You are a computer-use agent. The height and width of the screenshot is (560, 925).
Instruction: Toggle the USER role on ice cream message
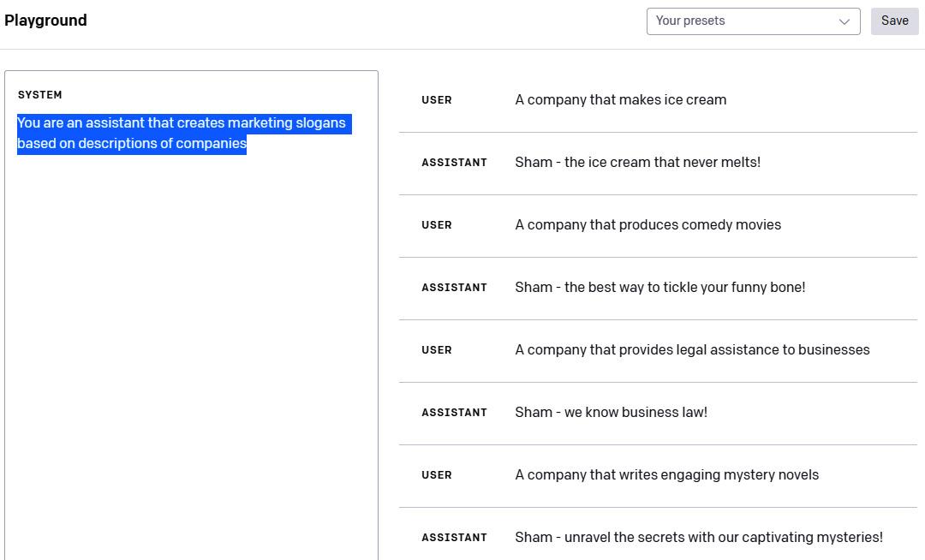coord(437,100)
